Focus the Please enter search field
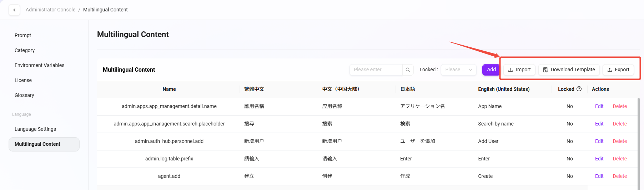Image resolution: width=644 pixels, height=190 pixels. pyautogui.click(x=376, y=70)
